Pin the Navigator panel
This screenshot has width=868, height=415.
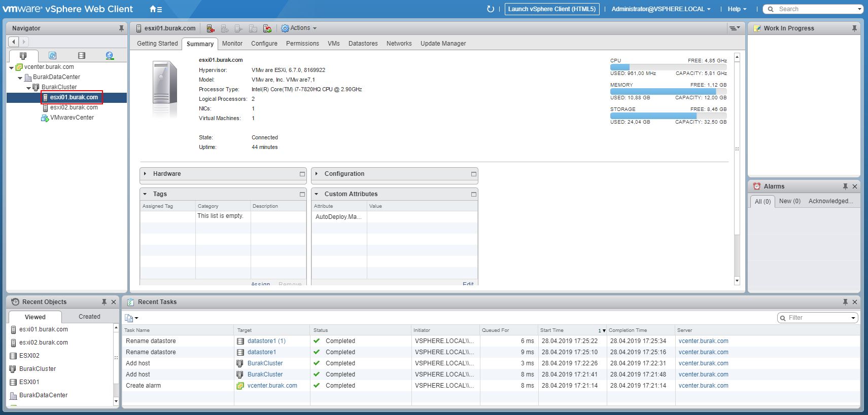coord(121,28)
